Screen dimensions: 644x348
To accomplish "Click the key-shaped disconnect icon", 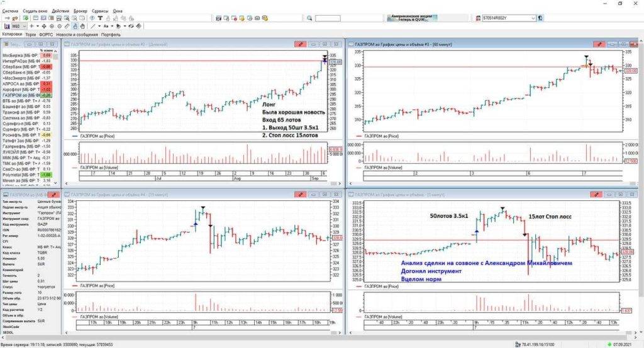I will (15, 18).
